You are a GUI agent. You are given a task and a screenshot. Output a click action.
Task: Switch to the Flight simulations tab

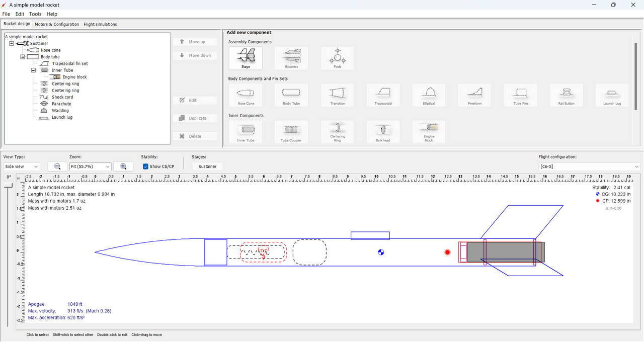coord(100,24)
